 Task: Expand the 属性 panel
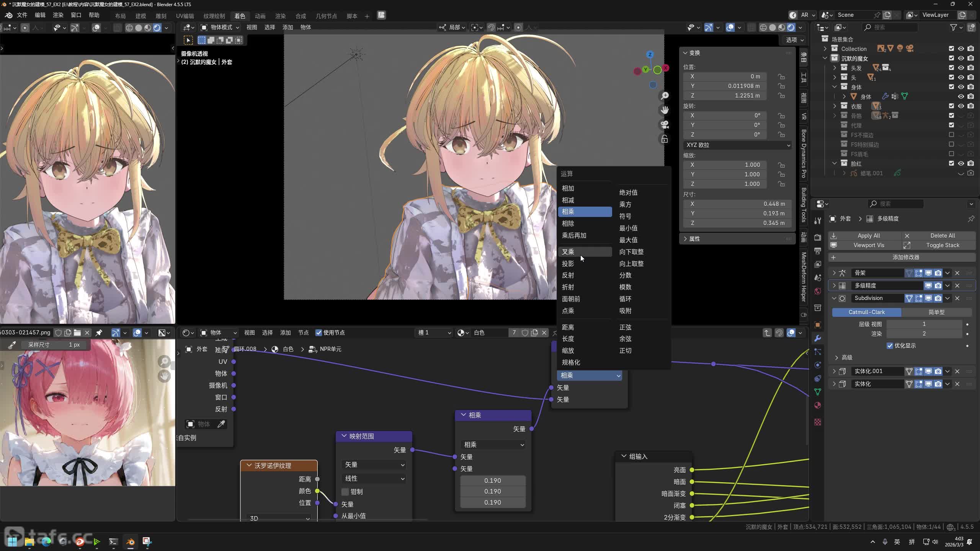pyautogui.click(x=694, y=239)
